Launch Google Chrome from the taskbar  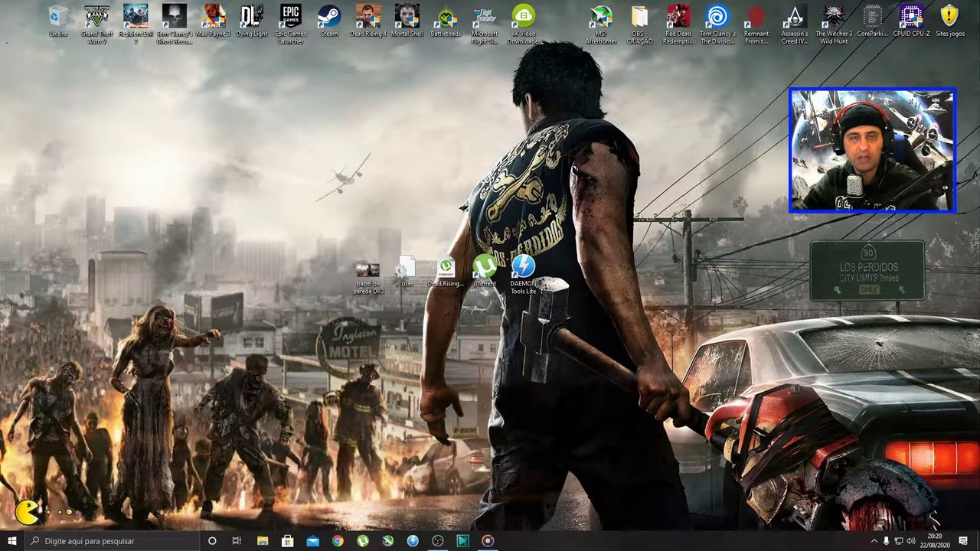point(338,541)
